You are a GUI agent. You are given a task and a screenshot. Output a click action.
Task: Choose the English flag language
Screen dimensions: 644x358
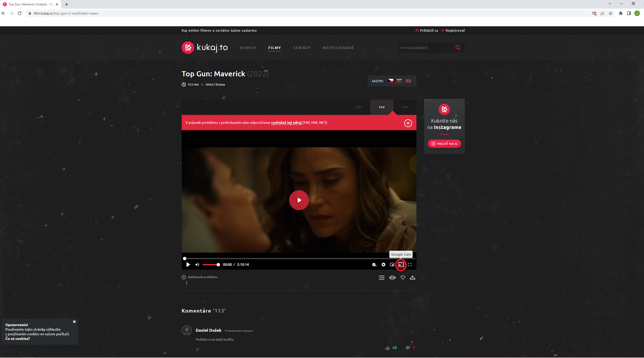tap(408, 81)
